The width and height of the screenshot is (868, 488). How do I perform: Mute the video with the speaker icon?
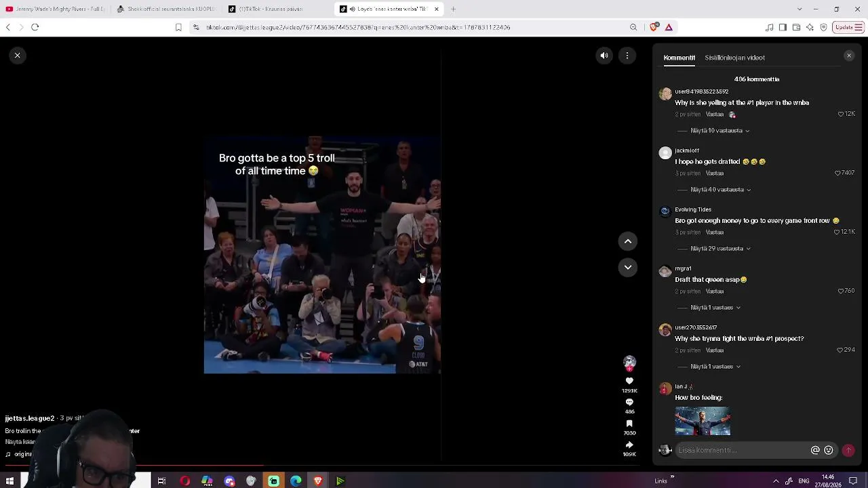(x=604, y=56)
